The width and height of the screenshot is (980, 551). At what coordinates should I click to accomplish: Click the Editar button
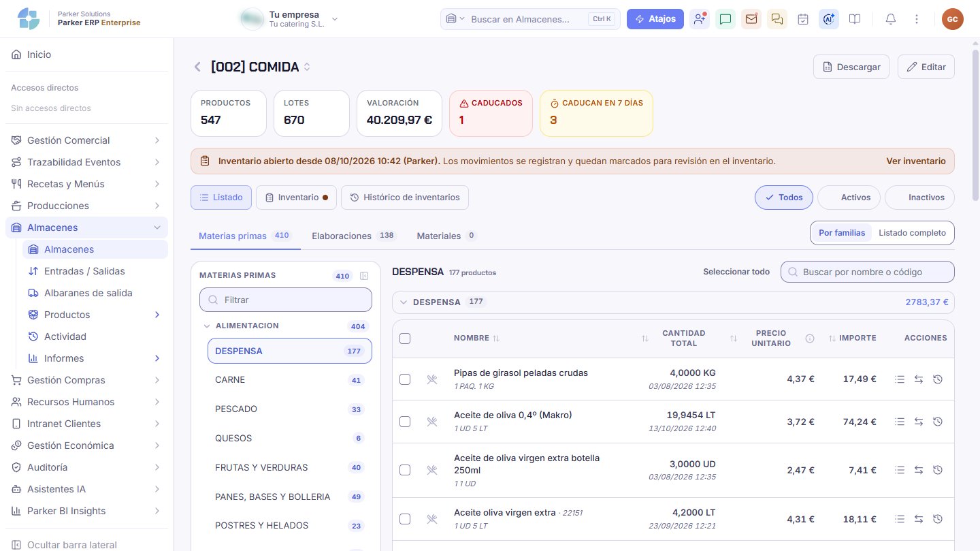(926, 67)
